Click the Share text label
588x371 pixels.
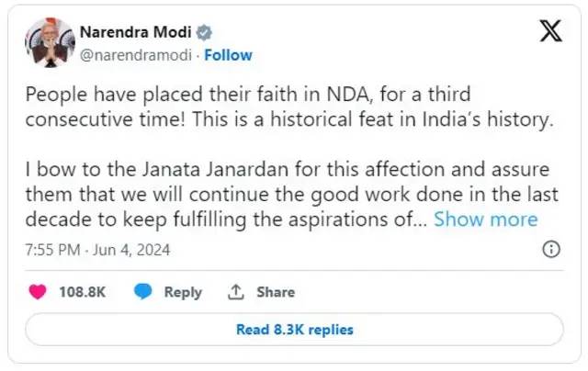coord(276,292)
